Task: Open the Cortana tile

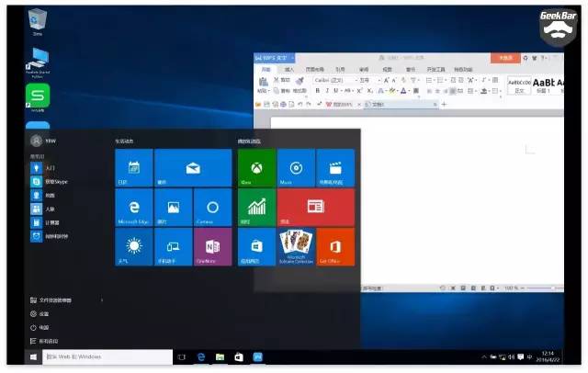Action: [212, 208]
